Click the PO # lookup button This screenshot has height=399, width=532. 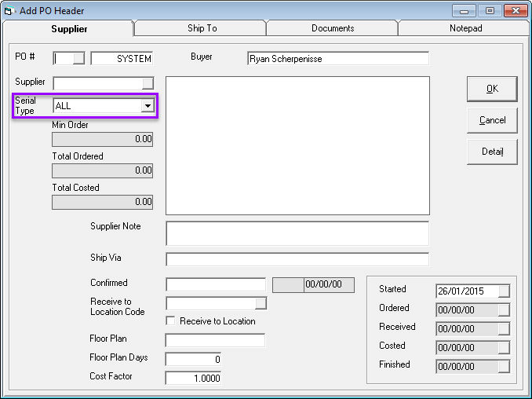click(78, 58)
